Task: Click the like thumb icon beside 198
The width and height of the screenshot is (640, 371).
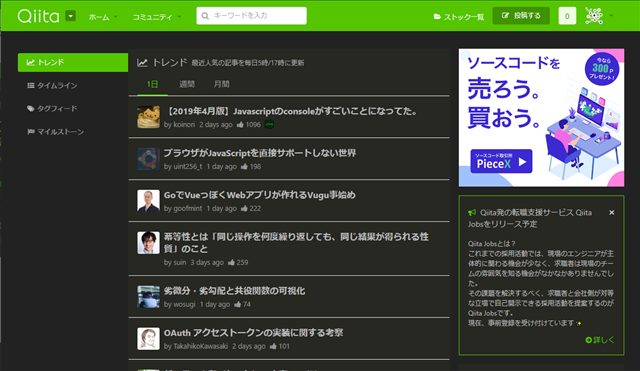Action: 244,167
